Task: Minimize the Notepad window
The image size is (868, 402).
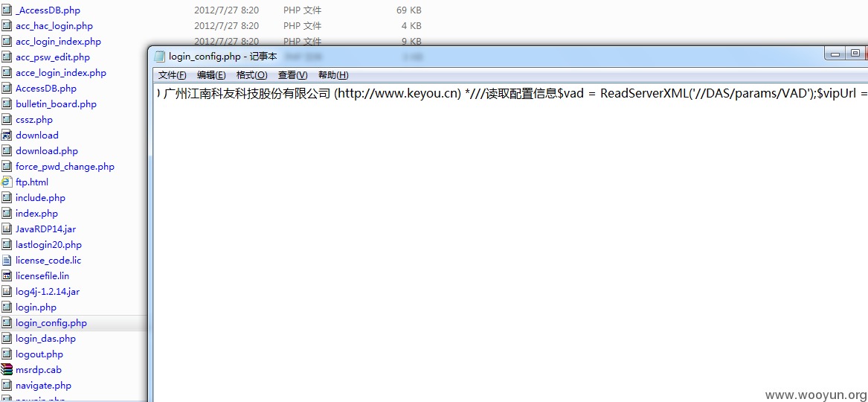Action: (836, 54)
